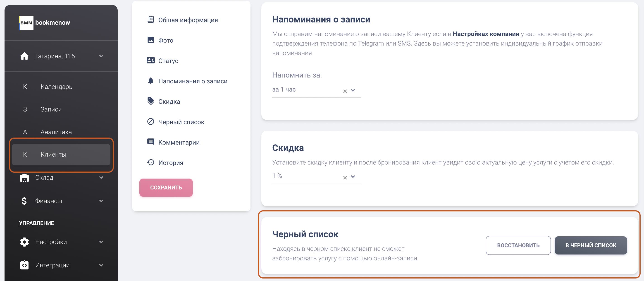Expand the Финансы submenu chevron

click(101, 201)
